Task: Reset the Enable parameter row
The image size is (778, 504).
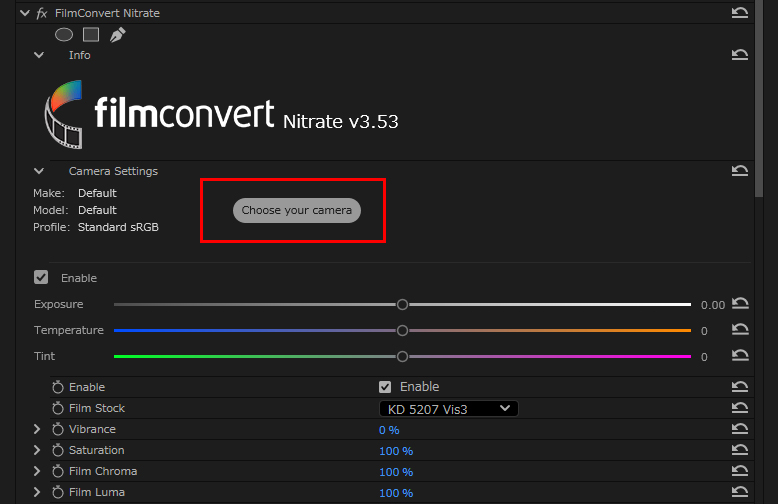Action: point(740,386)
